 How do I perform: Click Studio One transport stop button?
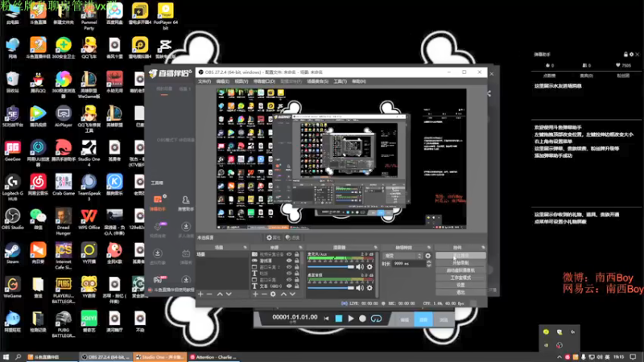338,319
